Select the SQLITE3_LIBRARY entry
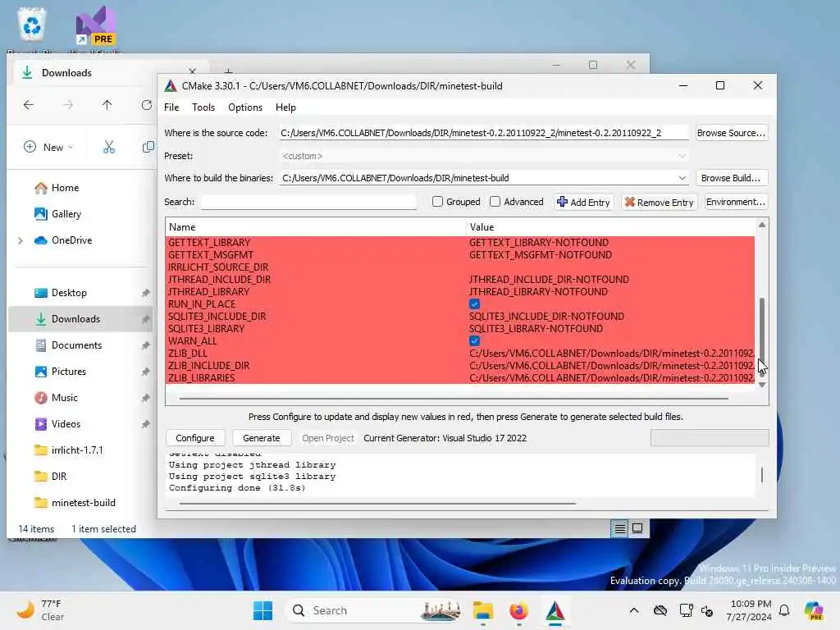Screen dimensions: 840x630 point(206,328)
